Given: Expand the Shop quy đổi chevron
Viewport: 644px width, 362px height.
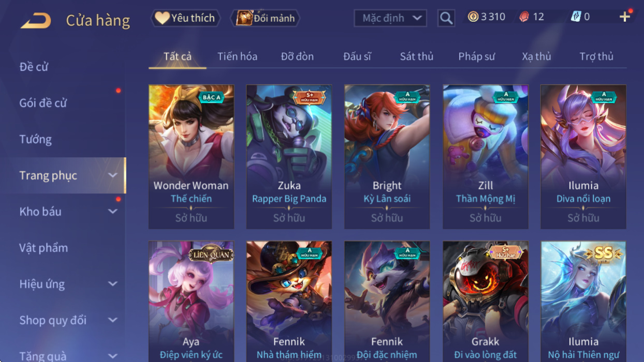Looking at the screenshot, I should [x=113, y=320].
